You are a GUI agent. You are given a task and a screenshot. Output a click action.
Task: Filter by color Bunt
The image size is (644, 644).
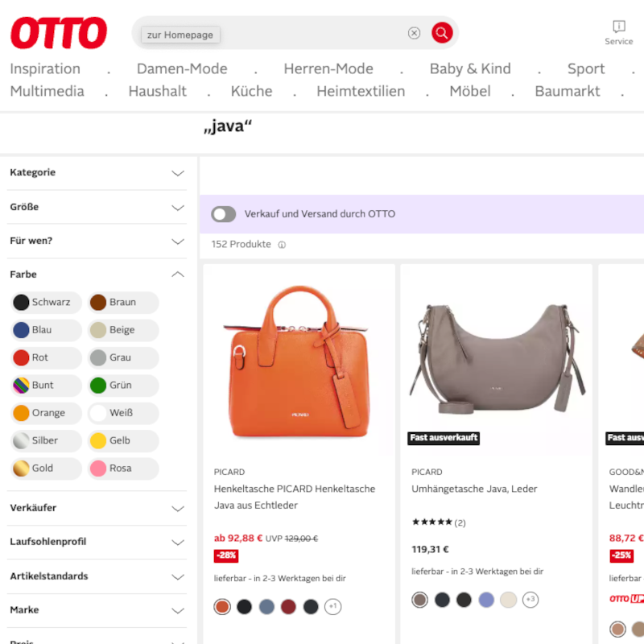(46, 386)
